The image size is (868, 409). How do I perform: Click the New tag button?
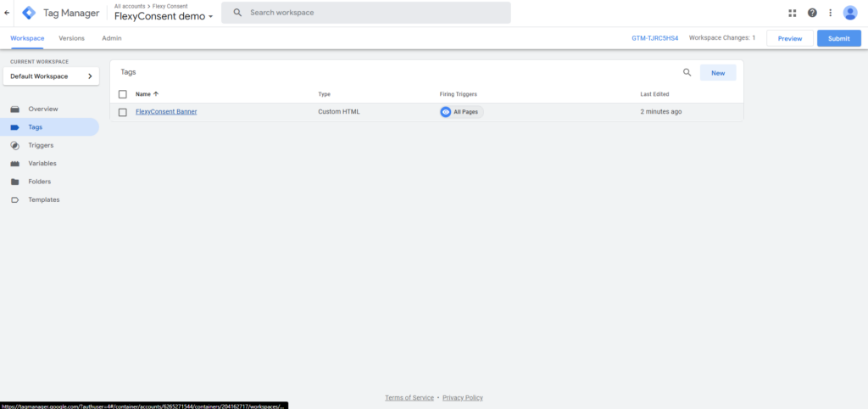click(x=717, y=73)
